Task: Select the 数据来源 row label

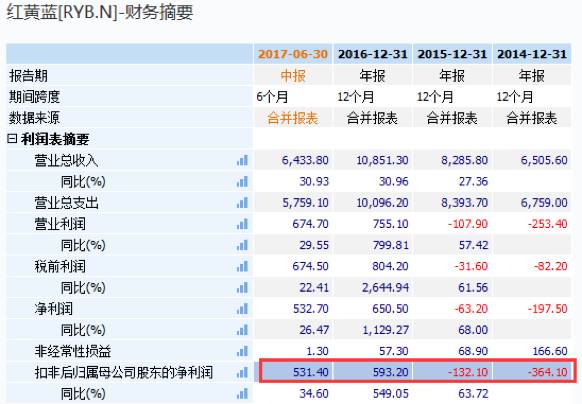Action: [x=34, y=118]
